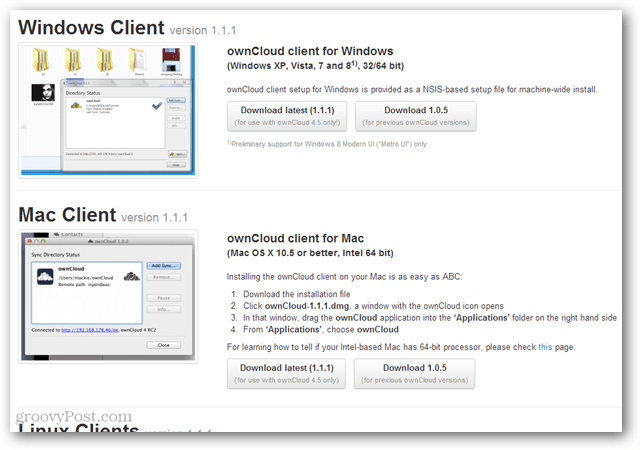Screen dimensions: 640x450
Task: Click the Windows XP, Vista, 7 compatibility line
Action: pyautogui.click(x=315, y=66)
